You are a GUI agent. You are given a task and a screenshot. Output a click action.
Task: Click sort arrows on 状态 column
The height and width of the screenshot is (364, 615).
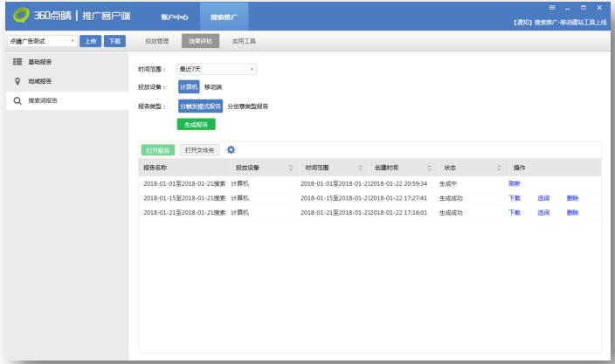click(498, 167)
